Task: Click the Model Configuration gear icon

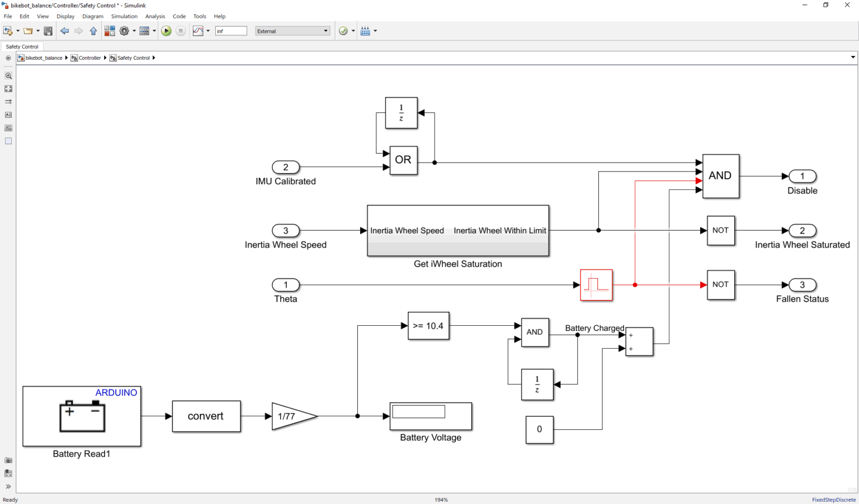Action: click(124, 31)
